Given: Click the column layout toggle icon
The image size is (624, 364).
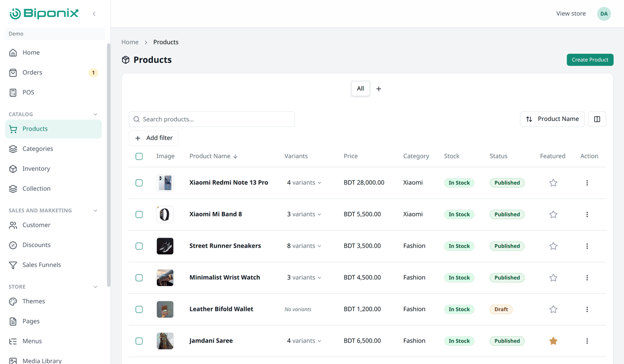Looking at the screenshot, I should (x=597, y=119).
